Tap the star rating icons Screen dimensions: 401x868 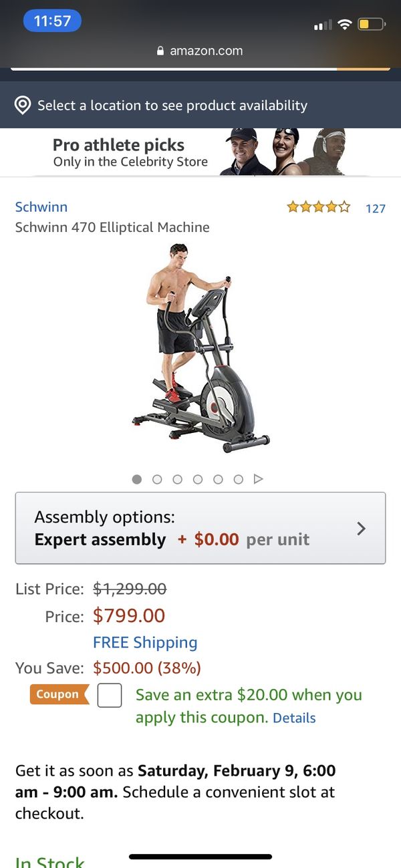(319, 207)
